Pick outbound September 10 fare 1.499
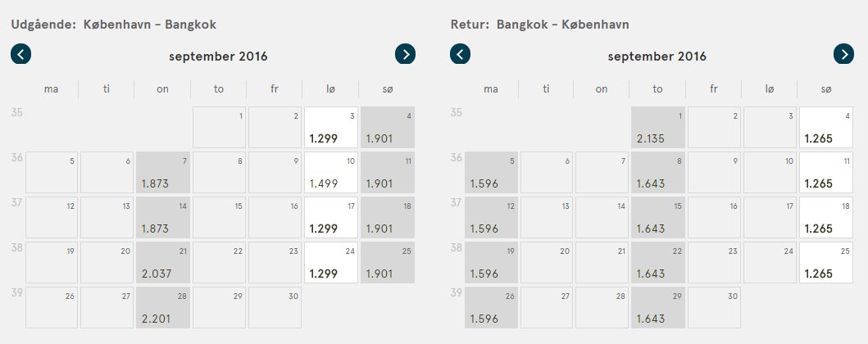This screenshot has width=868, height=344. 331,173
